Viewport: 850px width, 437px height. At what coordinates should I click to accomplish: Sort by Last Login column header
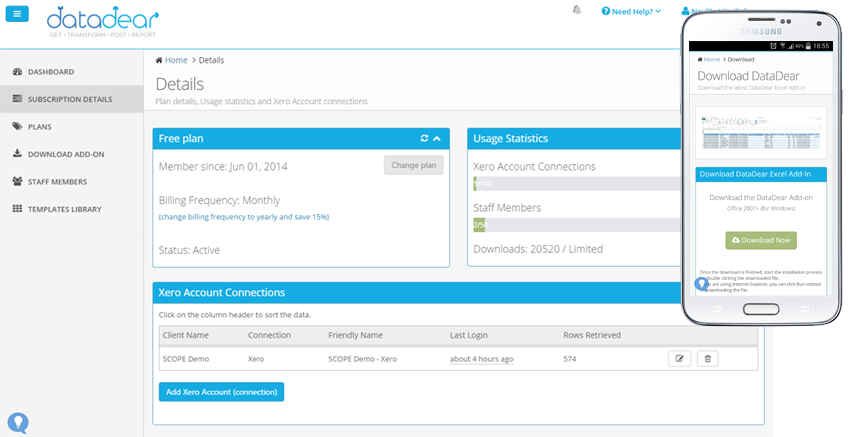tap(468, 335)
